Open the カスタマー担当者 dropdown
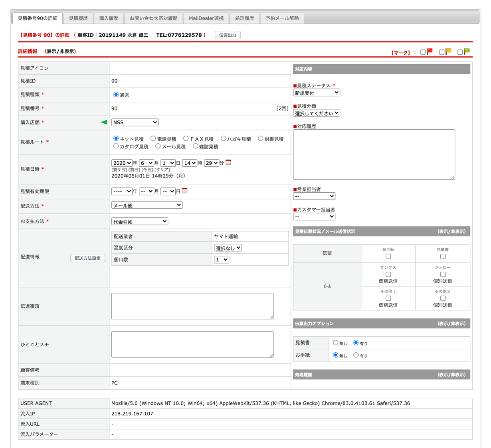491x448 pixels. (x=314, y=217)
